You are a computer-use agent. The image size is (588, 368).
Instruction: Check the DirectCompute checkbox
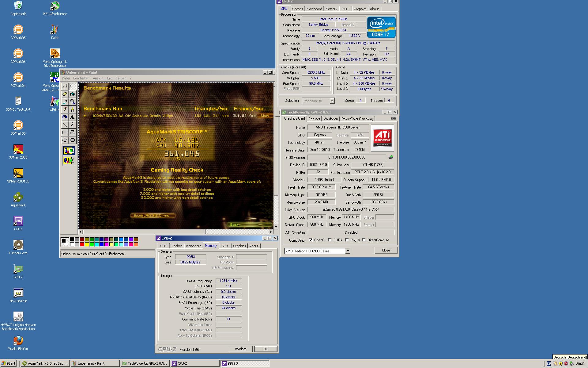[364, 240]
